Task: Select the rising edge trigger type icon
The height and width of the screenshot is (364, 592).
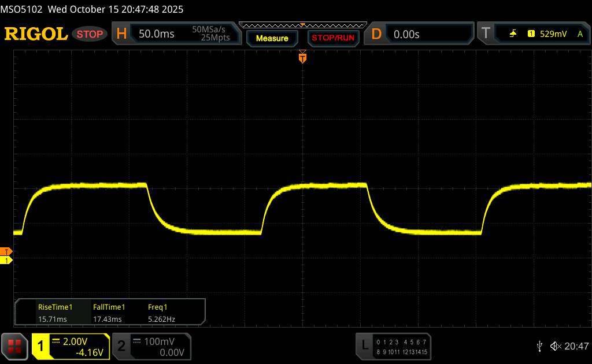Action: (513, 34)
